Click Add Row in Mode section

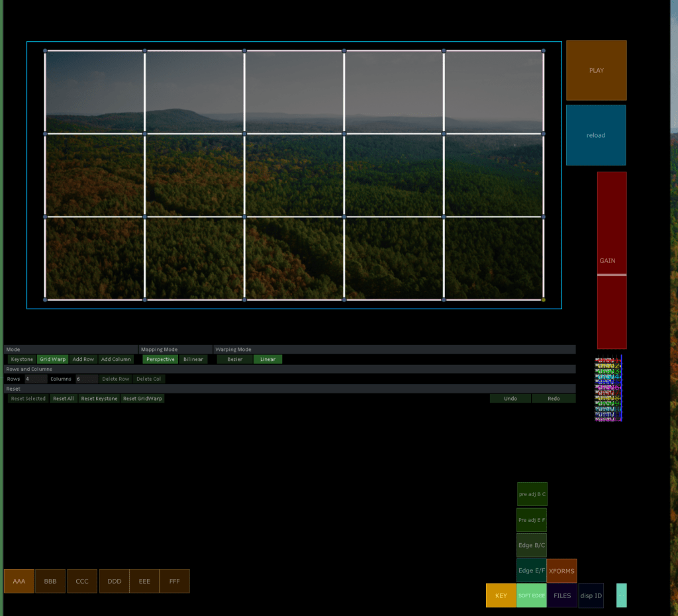(x=83, y=359)
